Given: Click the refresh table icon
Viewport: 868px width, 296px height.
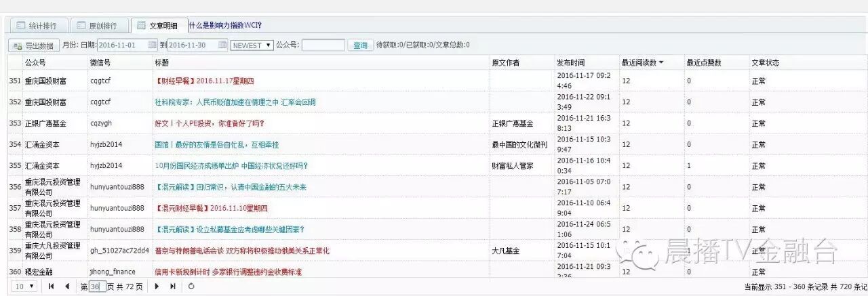Looking at the screenshot, I should [x=191, y=287].
